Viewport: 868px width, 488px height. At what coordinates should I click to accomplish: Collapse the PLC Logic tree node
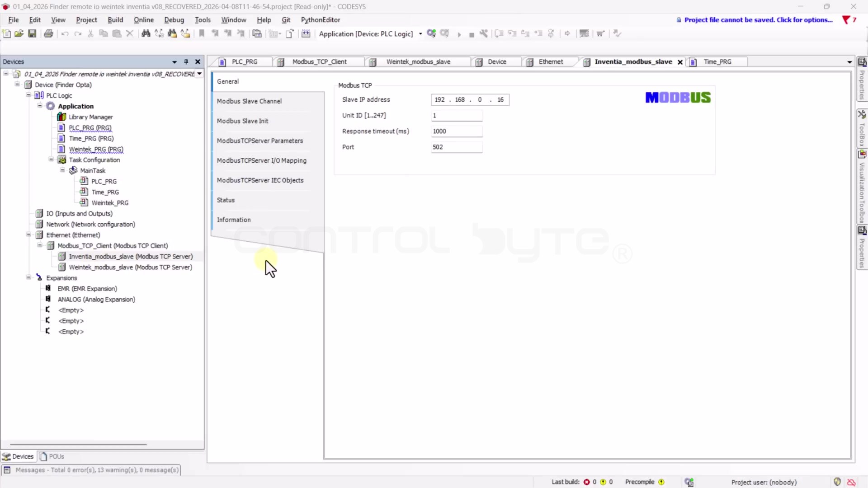tap(28, 95)
